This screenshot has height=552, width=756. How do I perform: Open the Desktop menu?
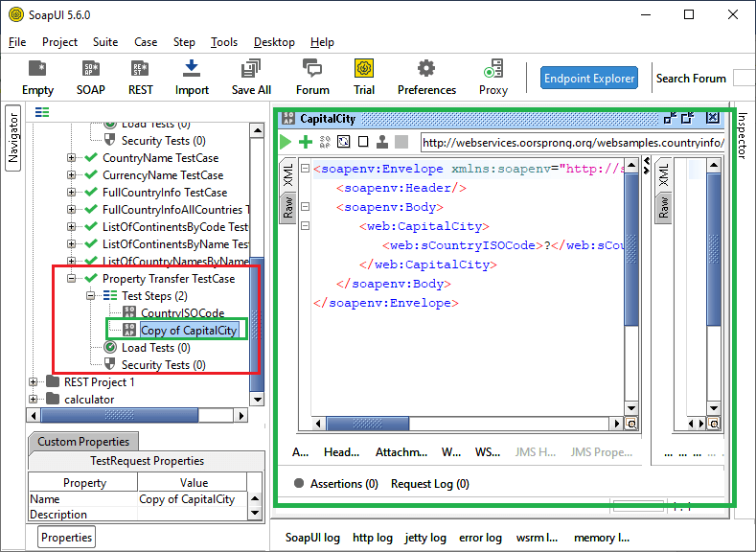pyautogui.click(x=274, y=42)
